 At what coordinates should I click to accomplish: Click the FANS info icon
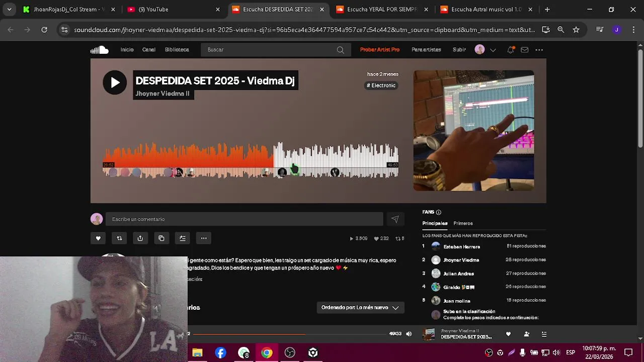(x=439, y=212)
